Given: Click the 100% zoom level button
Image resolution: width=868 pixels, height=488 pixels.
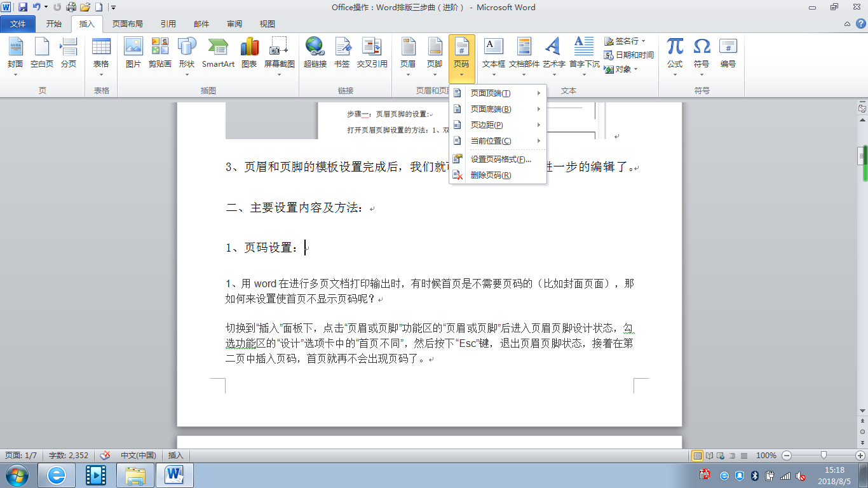Looking at the screenshot, I should pos(766,456).
